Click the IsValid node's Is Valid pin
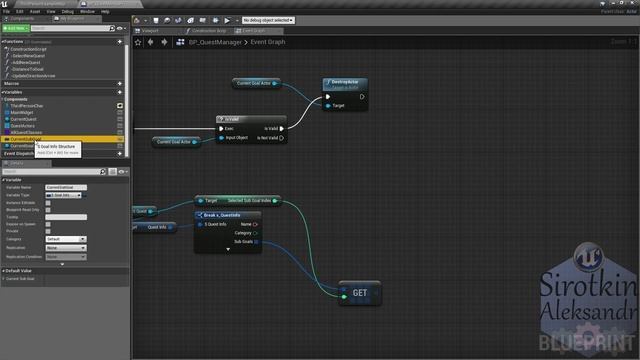Screen dimensions: 640x360 [282, 129]
